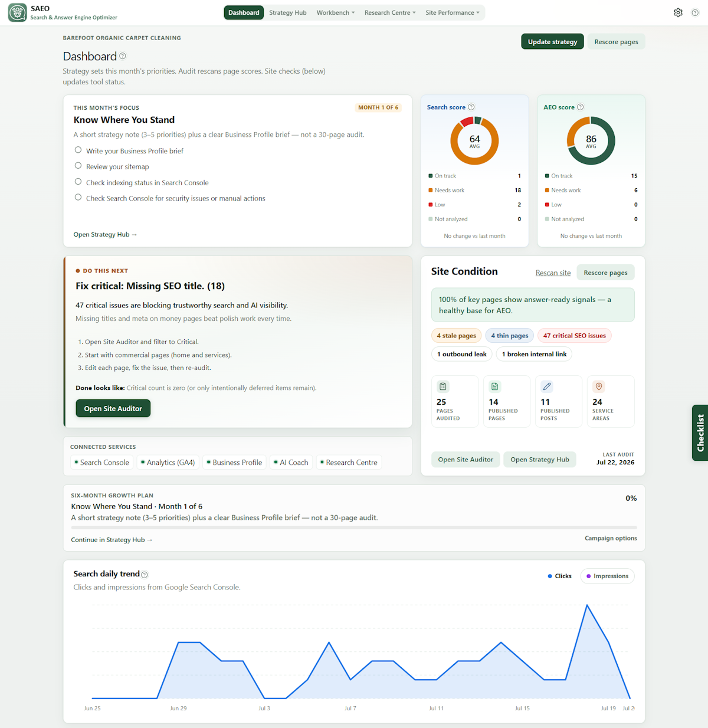Click the MONTH 1 OF 6 badge

[x=378, y=107]
